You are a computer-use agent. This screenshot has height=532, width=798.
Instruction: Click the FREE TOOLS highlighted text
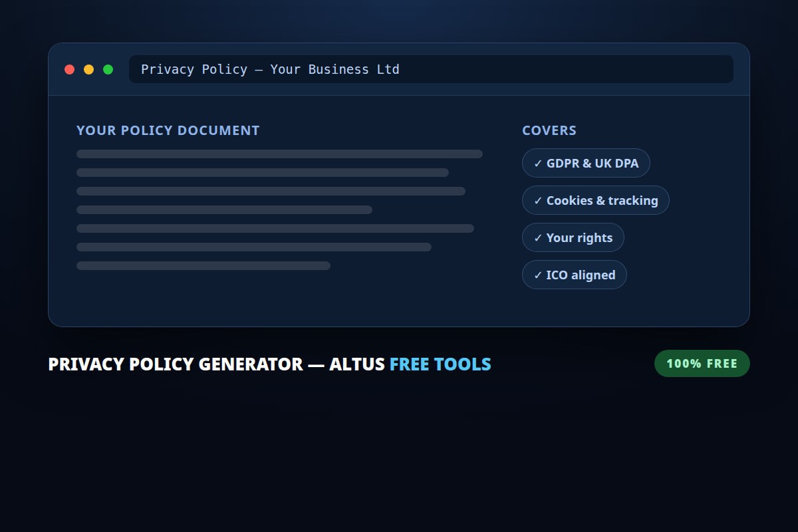(x=440, y=364)
